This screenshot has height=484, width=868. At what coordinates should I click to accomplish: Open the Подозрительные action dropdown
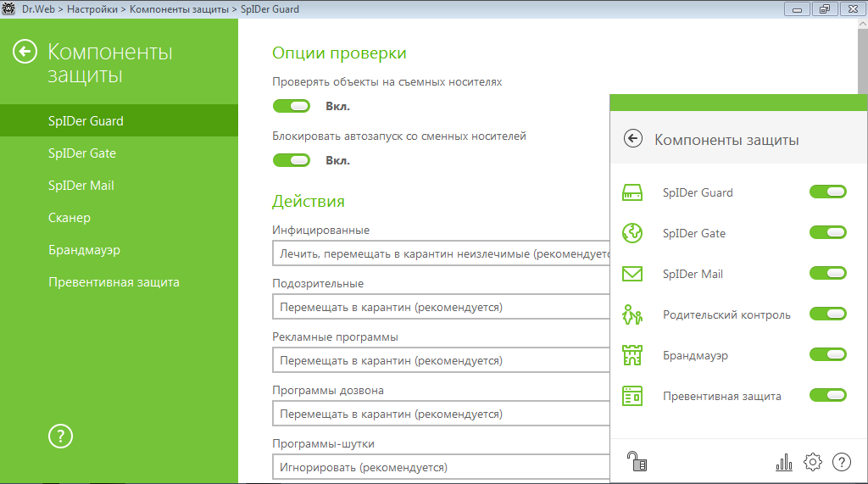pos(441,308)
